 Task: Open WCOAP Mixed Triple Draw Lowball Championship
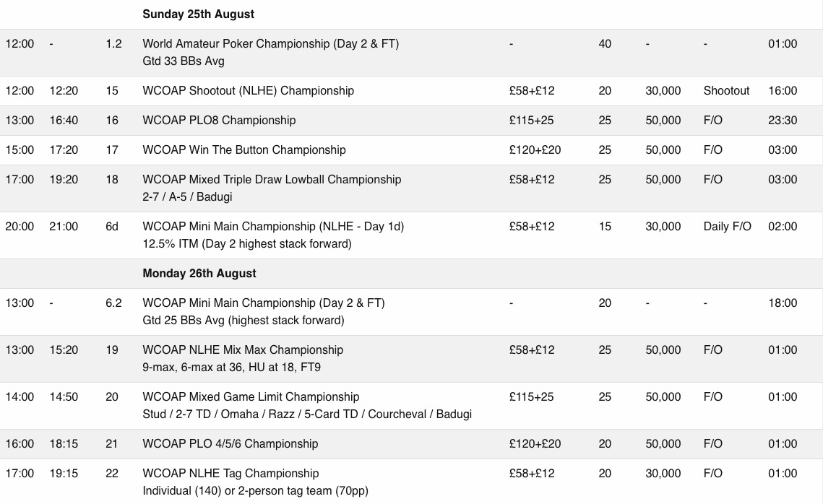coord(272,179)
